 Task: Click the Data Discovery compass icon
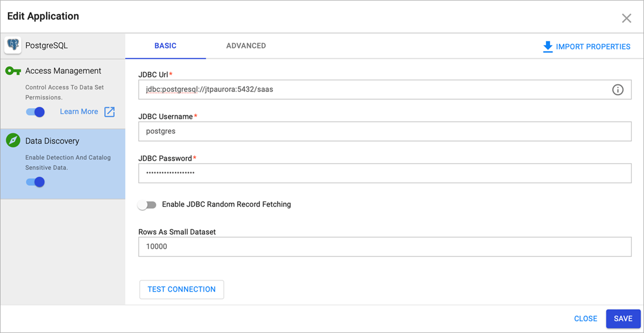click(13, 141)
